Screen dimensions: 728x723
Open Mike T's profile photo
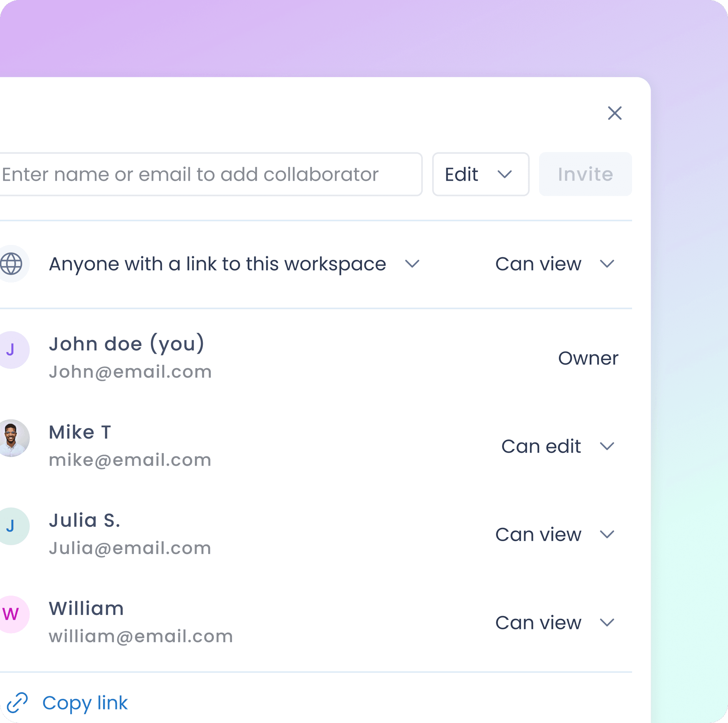pos(11,438)
